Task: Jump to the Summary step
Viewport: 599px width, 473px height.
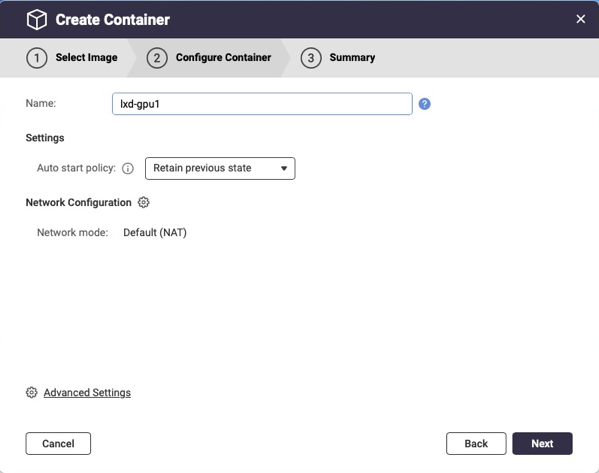Action: pos(352,57)
